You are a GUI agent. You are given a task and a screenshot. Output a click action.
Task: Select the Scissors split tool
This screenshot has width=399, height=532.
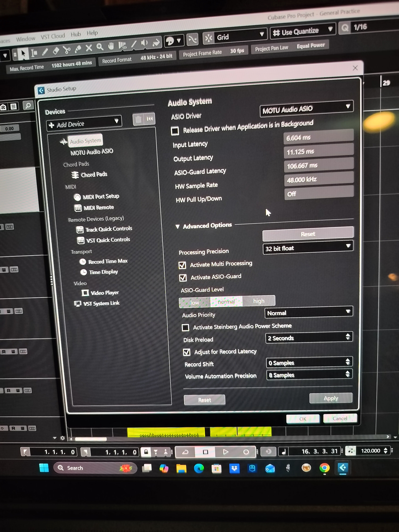pos(67,50)
